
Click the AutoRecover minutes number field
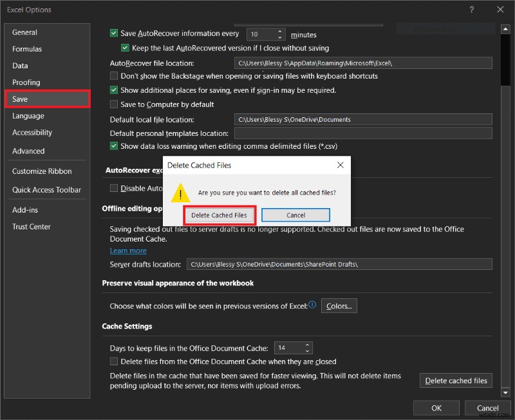pyautogui.click(x=262, y=34)
